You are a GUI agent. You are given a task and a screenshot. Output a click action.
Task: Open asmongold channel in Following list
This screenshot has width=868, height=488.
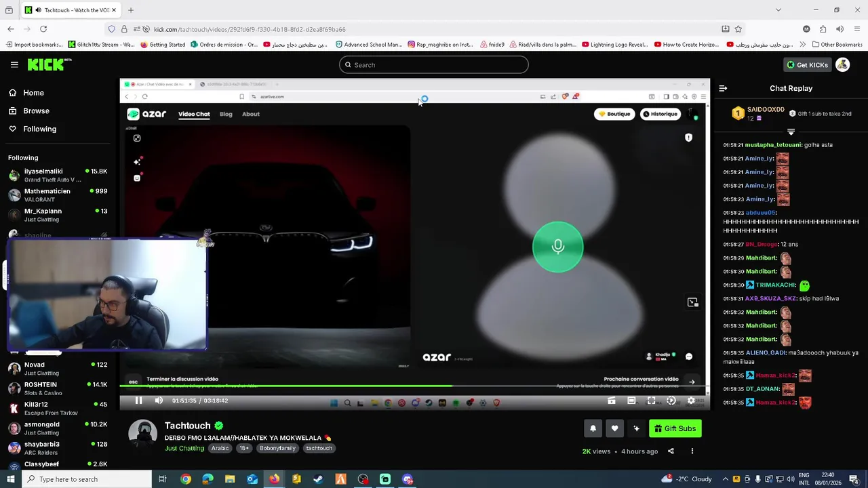pos(57,428)
